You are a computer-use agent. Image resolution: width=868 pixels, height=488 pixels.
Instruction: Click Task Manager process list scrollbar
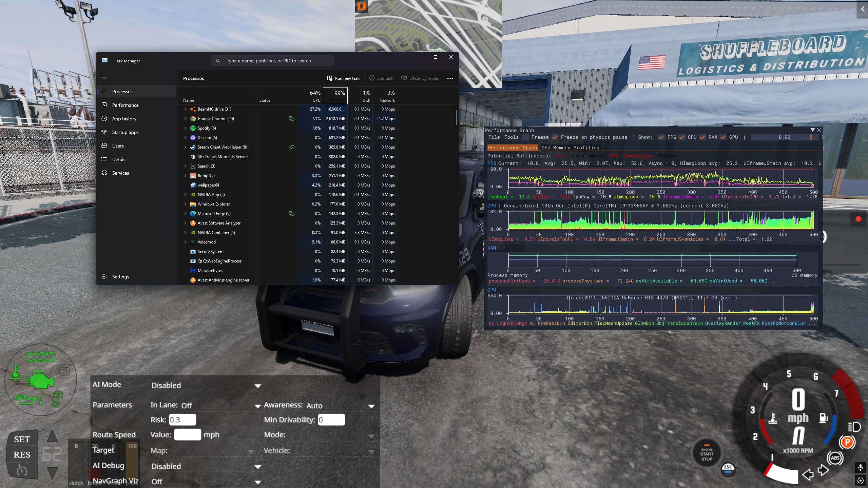point(456,117)
